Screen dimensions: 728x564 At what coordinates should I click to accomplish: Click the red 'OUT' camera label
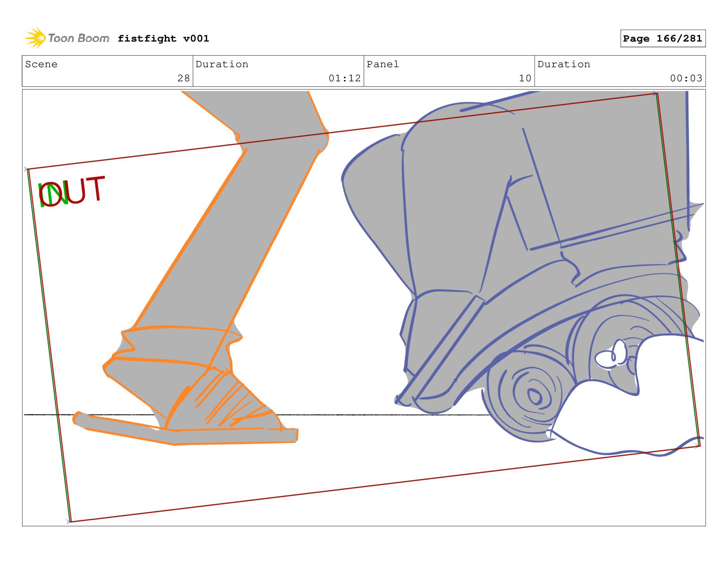pos(72,191)
